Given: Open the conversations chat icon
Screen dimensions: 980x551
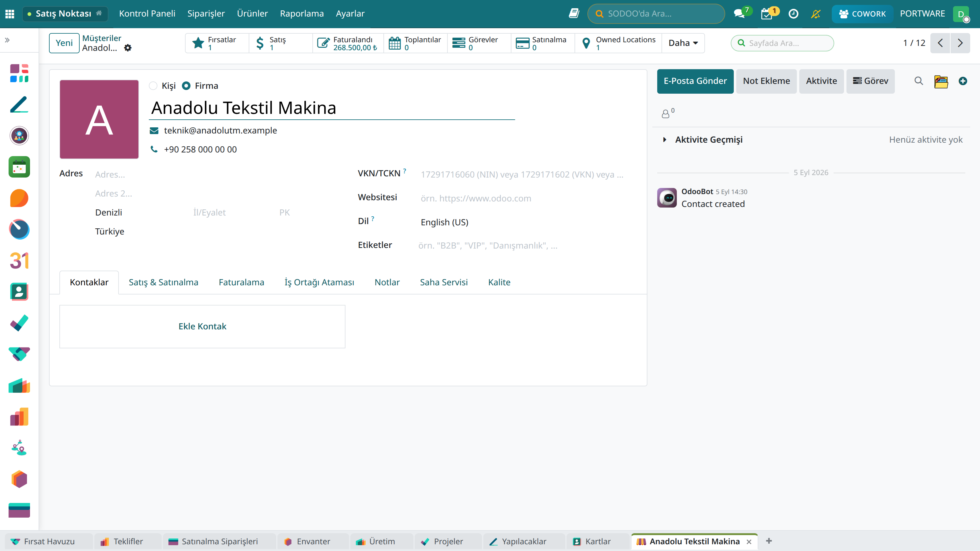Looking at the screenshot, I should click(739, 14).
